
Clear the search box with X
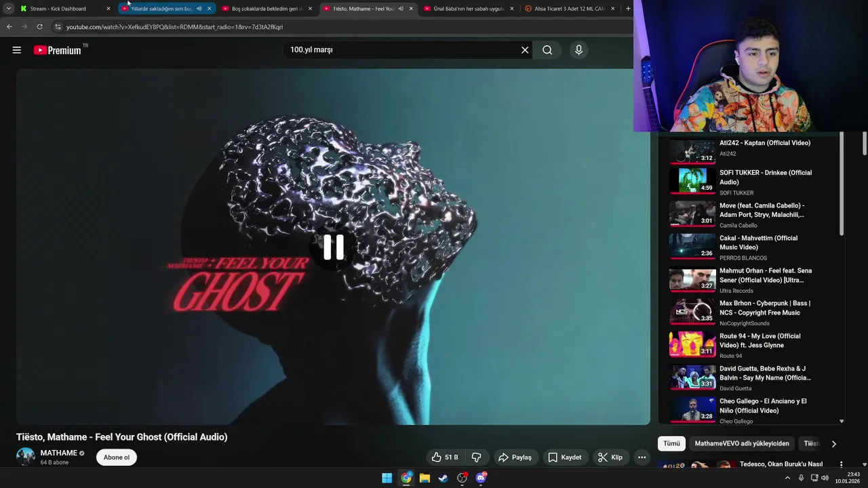pos(525,50)
